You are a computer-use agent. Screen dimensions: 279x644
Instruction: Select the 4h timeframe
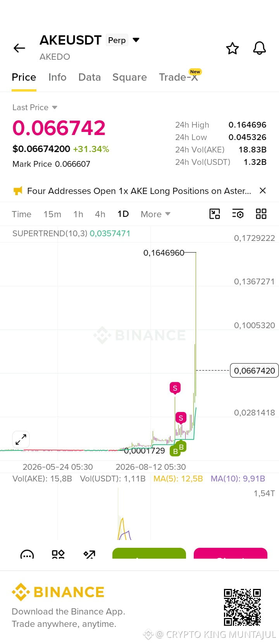(100, 214)
